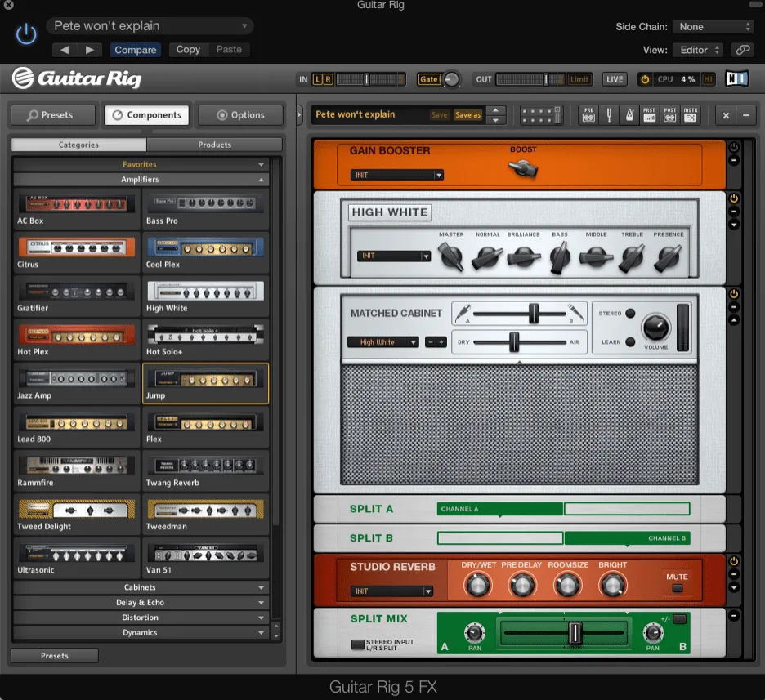Toggle the plugin bypass power button

26,35
